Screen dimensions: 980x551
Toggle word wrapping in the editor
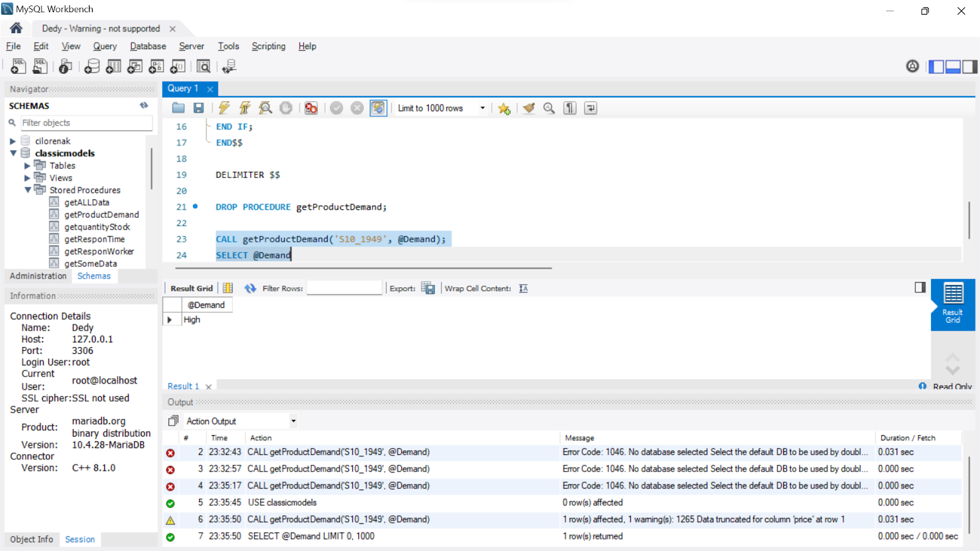tap(590, 108)
